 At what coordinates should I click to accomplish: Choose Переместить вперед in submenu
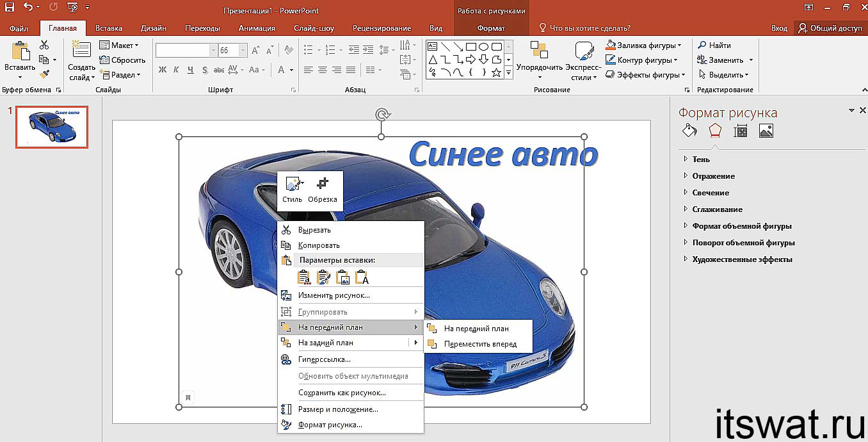pos(479,344)
